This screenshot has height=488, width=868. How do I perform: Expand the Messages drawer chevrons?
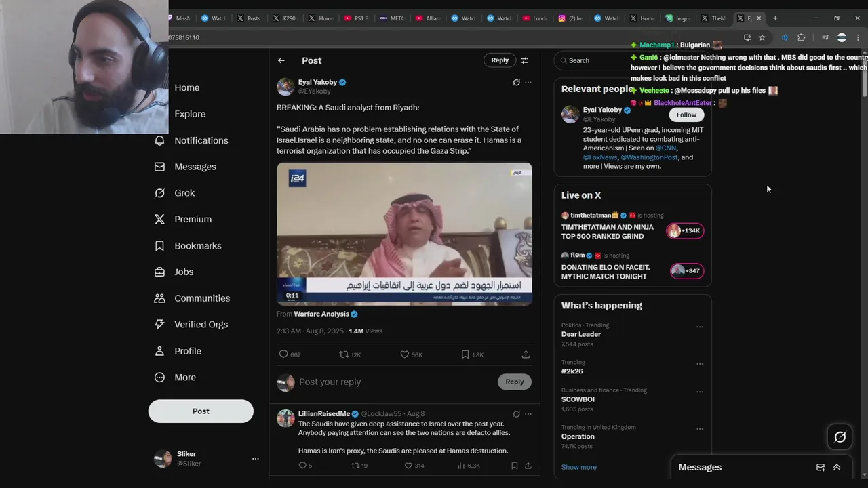coord(837,468)
